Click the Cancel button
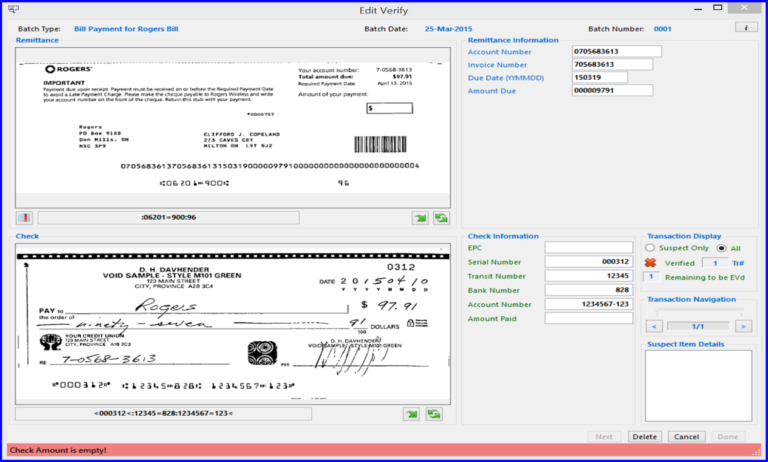 coord(686,437)
